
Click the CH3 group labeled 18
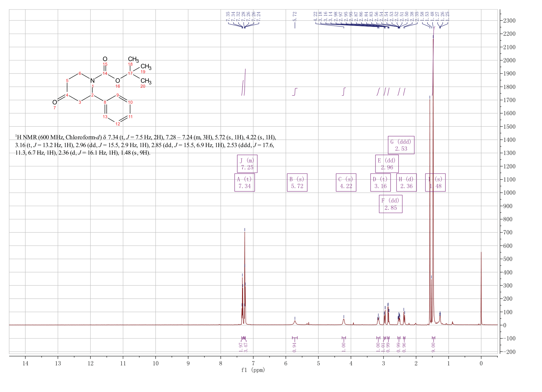pos(133,60)
